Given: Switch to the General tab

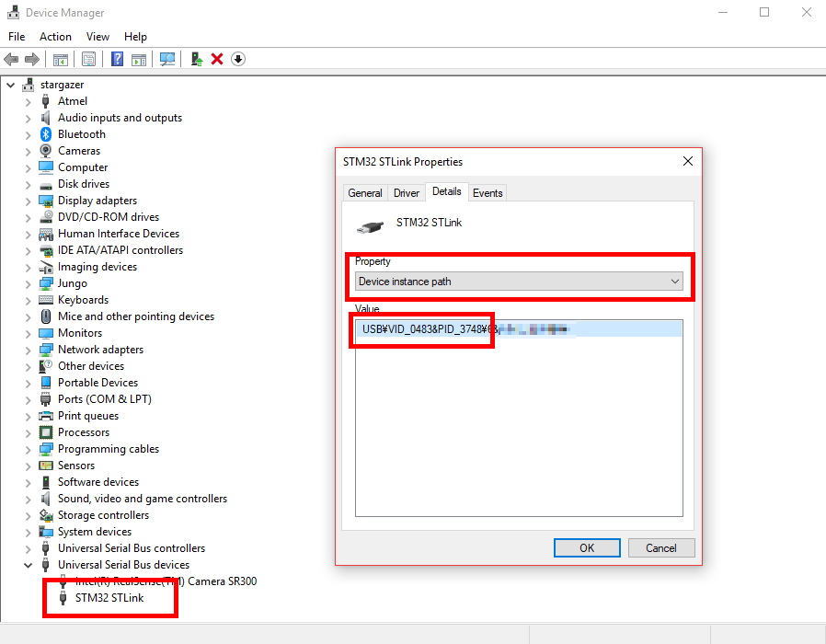Looking at the screenshot, I should click(364, 193).
